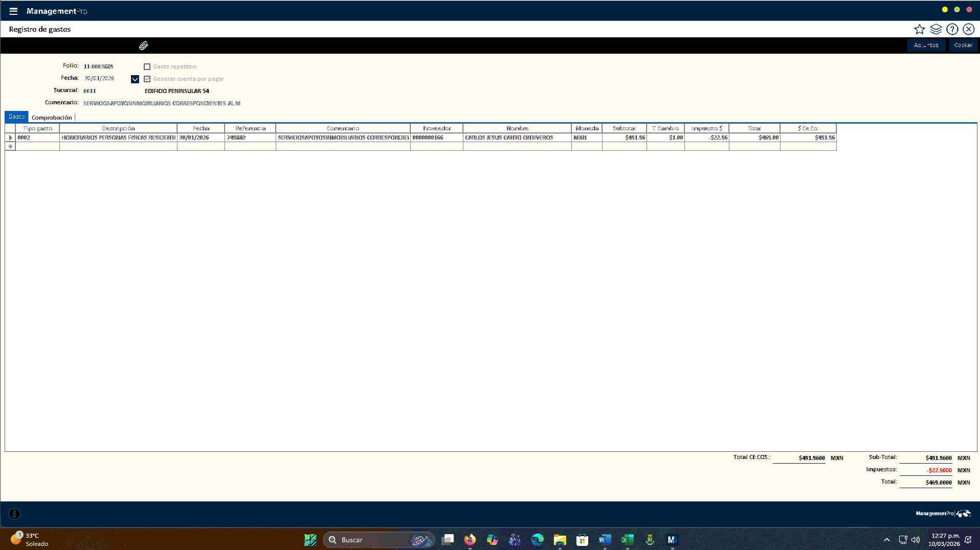Click the Comentario input field

(x=162, y=103)
